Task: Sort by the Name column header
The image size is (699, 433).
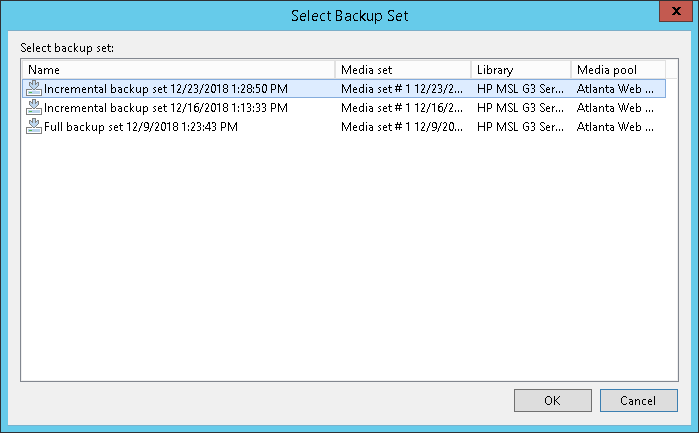Action: [178, 70]
